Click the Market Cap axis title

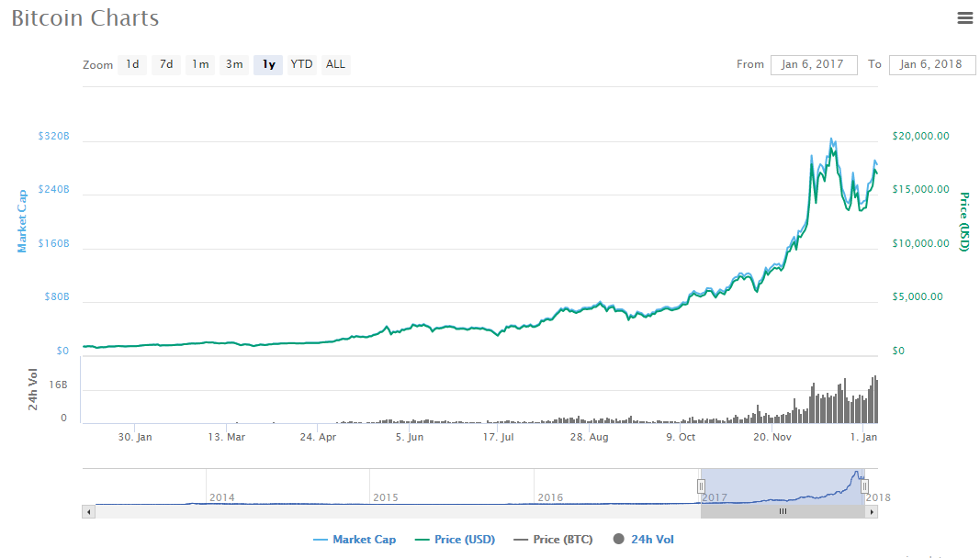[22, 221]
